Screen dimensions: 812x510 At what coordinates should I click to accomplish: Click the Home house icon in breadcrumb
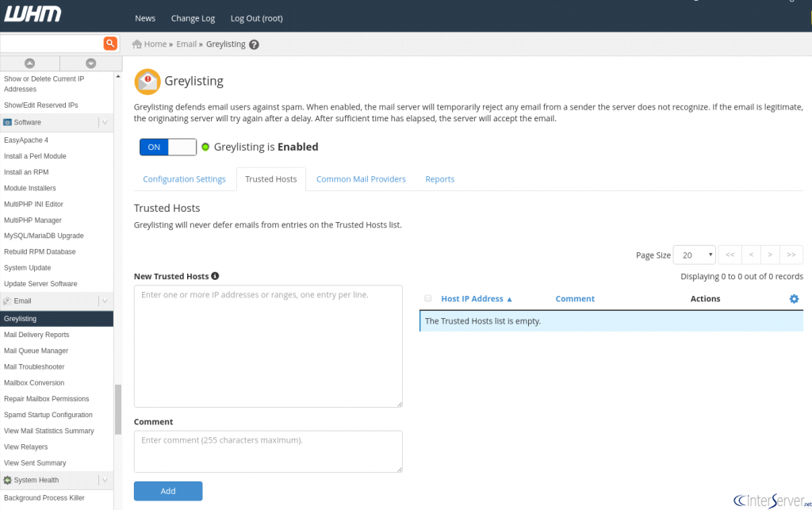136,44
